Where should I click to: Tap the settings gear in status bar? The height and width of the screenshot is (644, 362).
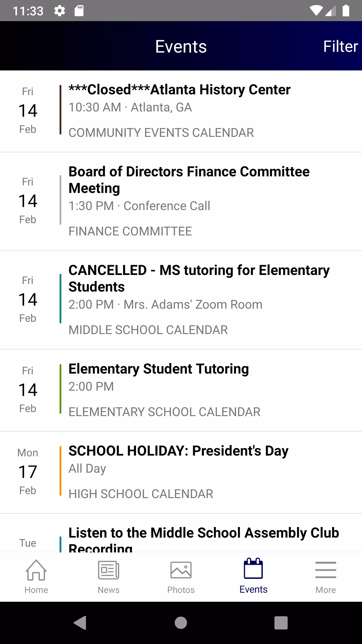60,11
